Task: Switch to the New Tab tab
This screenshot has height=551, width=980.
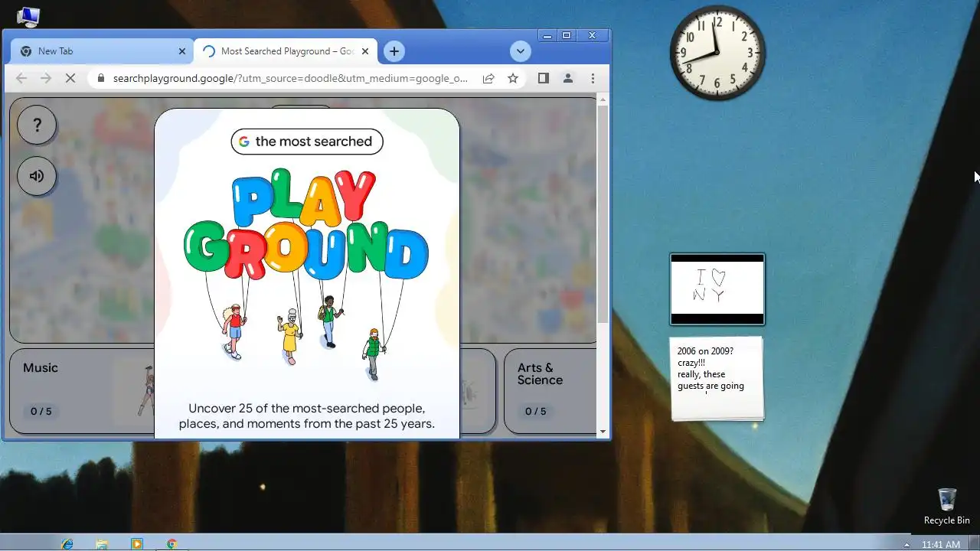Action: tap(102, 51)
